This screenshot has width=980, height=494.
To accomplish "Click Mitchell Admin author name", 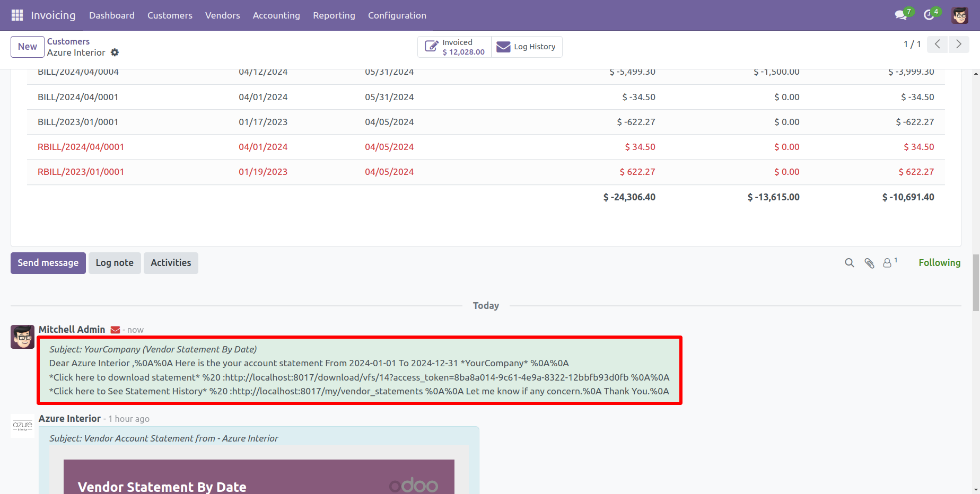I will (x=72, y=330).
